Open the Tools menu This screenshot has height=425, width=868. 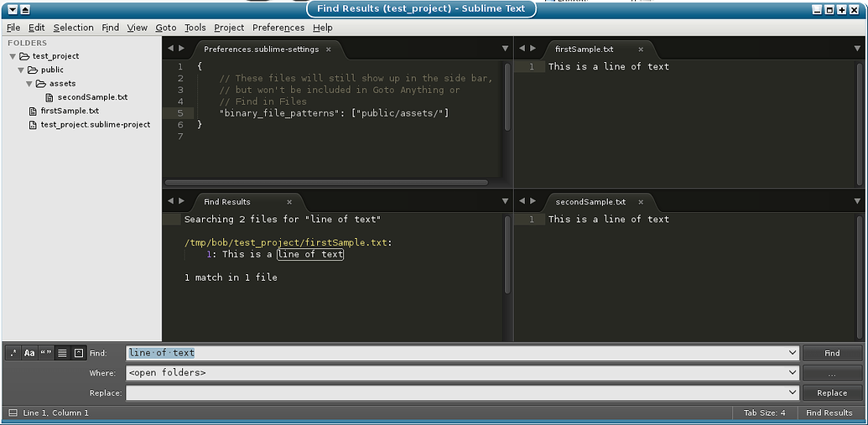coord(195,28)
